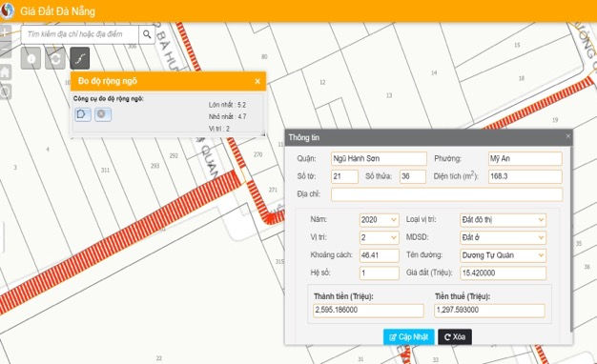Close the Đo độ rộng ngõ panel
Image resolution: width=597 pixels, height=364 pixels.
pos(257,81)
